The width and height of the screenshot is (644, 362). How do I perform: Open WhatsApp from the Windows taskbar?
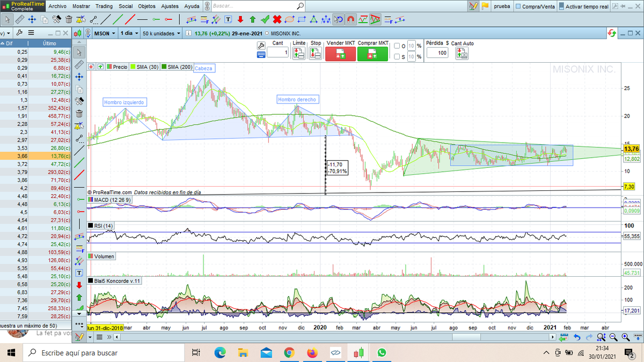(x=382, y=352)
